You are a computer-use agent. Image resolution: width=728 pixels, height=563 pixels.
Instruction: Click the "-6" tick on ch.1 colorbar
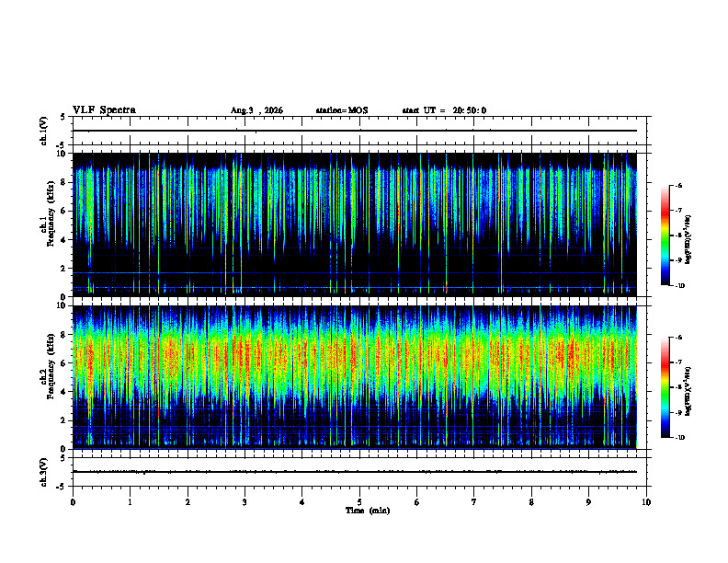[x=678, y=185]
